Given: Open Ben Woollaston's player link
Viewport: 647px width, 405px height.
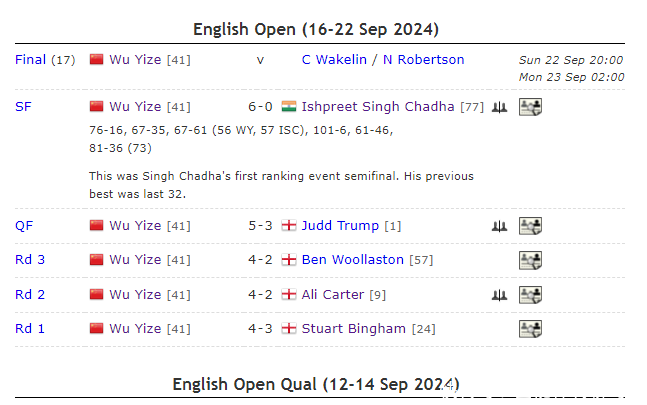Looking at the screenshot, I should pos(353,260).
